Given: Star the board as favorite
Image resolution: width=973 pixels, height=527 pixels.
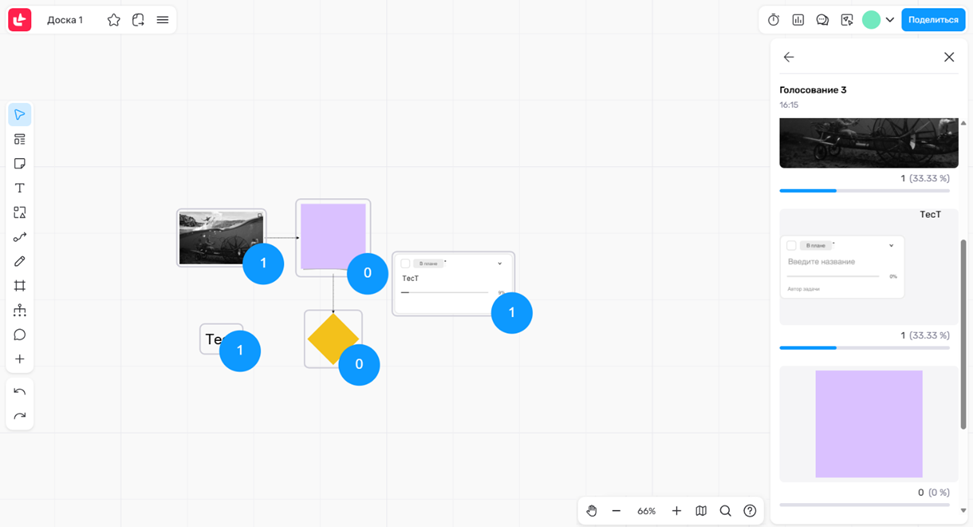Looking at the screenshot, I should point(114,20).
